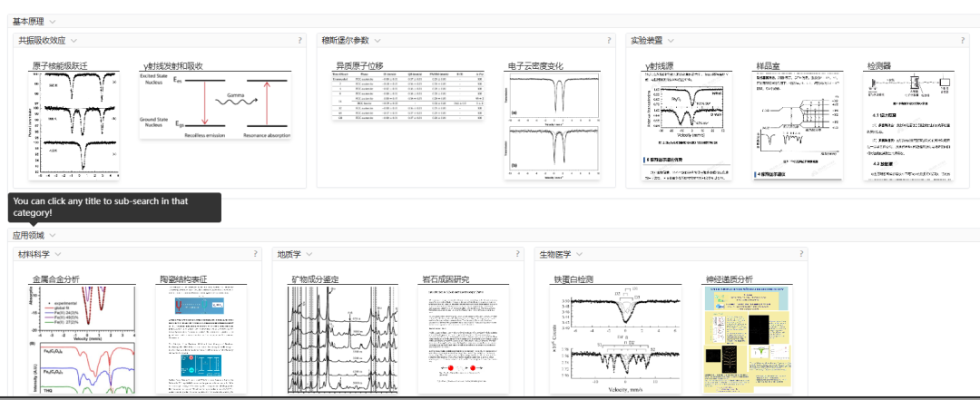Viewport: 980px width, 400px height.
Task: Click the 原子核能级跃迁 heading
Action: 61,65
